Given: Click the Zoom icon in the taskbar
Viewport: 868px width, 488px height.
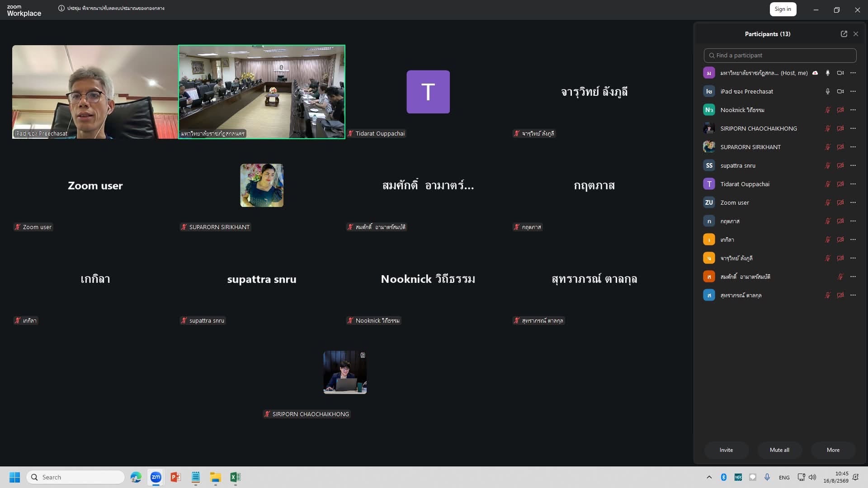Looking at the screenshot, I should (x=156, y=477).
